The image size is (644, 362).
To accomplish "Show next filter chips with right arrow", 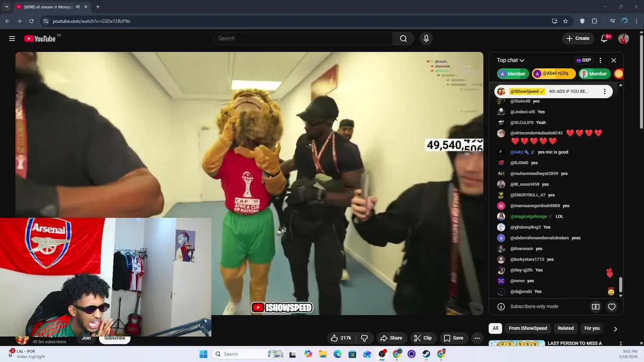I will pyautogui.click(x=615, y=329).
